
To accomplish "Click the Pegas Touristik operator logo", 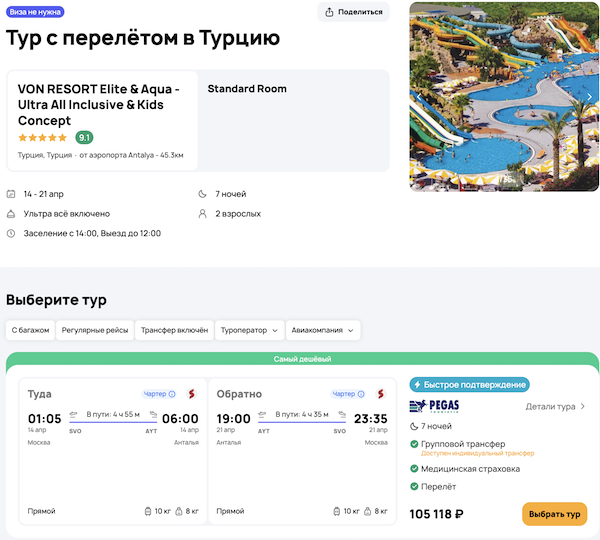I will point(435,406).
